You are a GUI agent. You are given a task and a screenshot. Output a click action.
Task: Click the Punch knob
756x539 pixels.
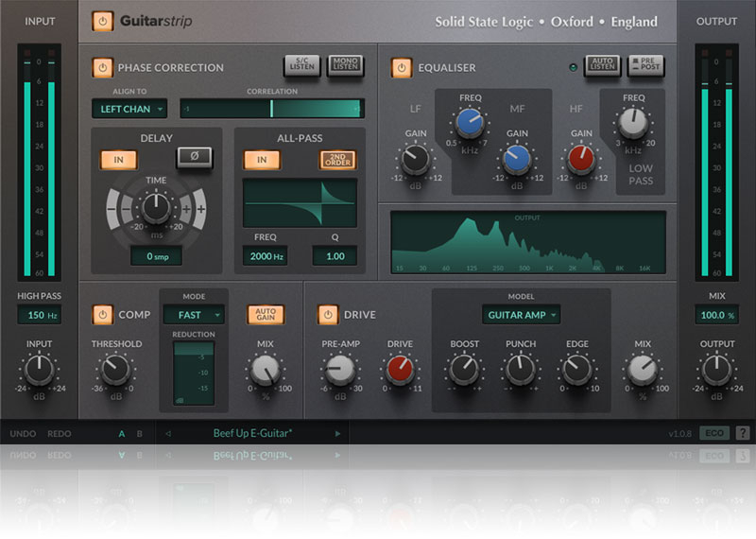521,370
